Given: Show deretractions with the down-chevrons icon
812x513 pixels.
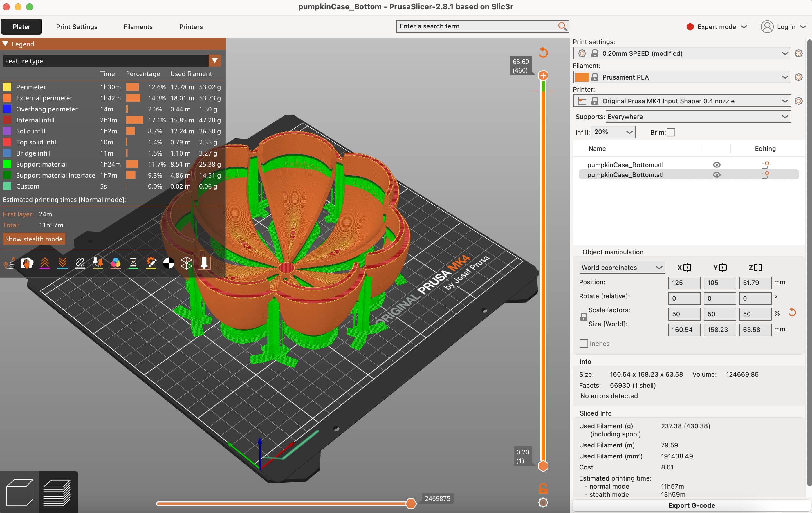Looking at the screenshot, I should [62, 263].
